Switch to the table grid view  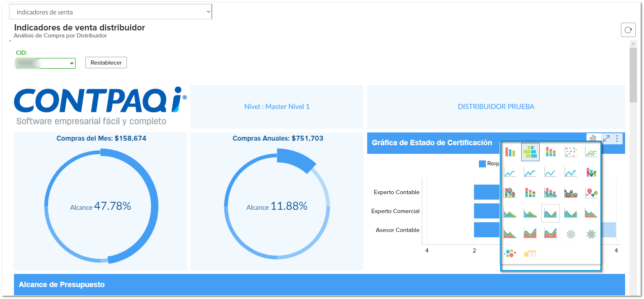(x=530, y=253)
